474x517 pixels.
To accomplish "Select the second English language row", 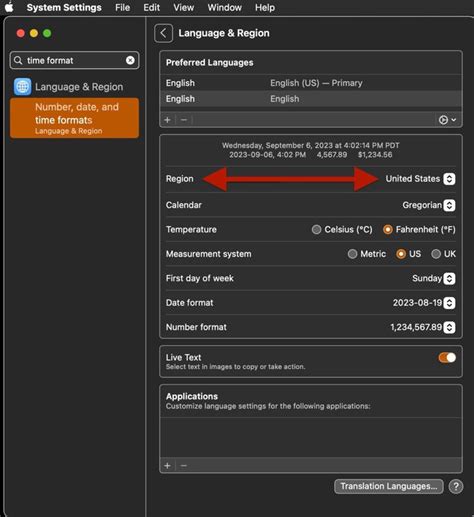I will pyautogui.click(x=311, y=99).
